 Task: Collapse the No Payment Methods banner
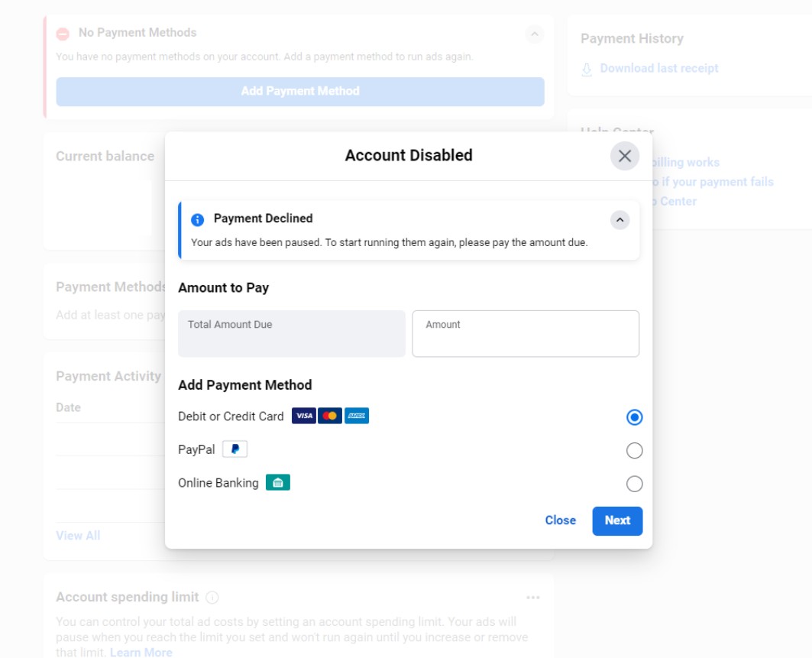(x=535, y=34)
